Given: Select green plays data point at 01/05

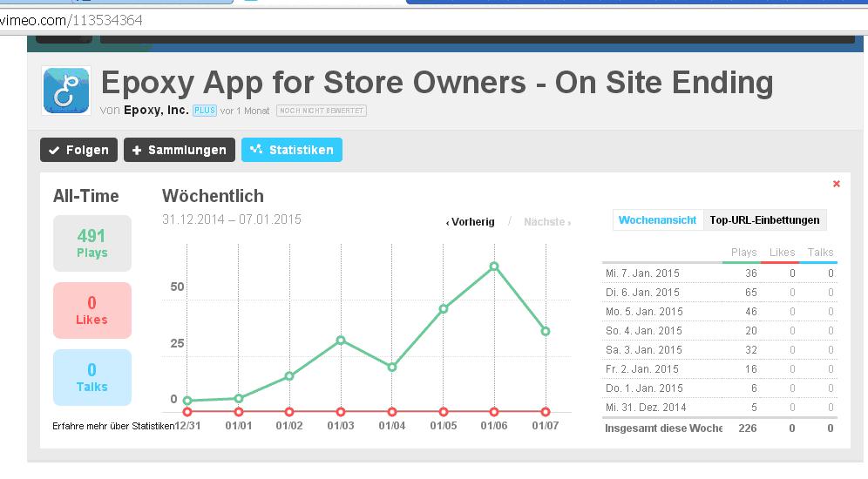Looking at the screenshot, I should 444,309.
